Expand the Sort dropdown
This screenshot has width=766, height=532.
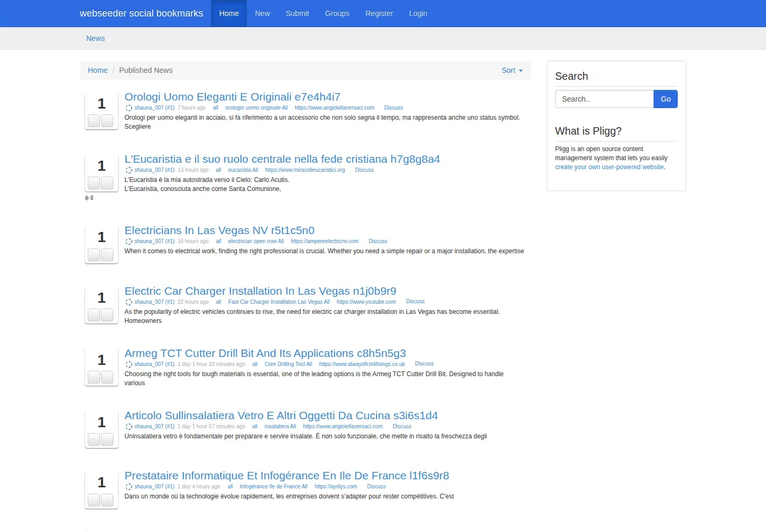pos(512,70)
